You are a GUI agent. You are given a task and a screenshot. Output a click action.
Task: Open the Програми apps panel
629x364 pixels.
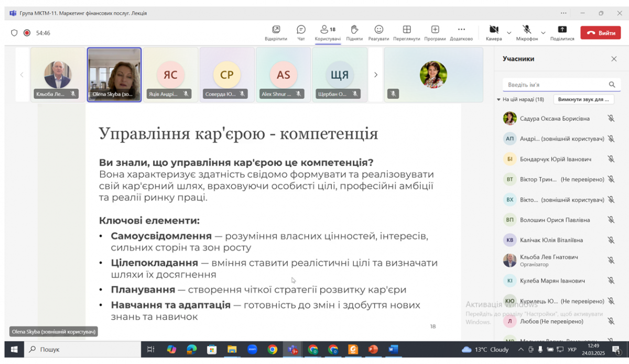point(435,32)
